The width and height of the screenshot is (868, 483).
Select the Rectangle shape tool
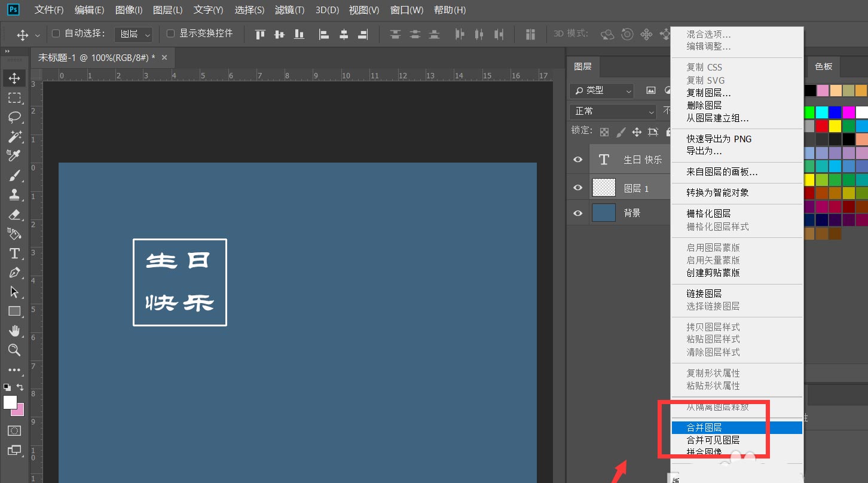coord(14,311)
